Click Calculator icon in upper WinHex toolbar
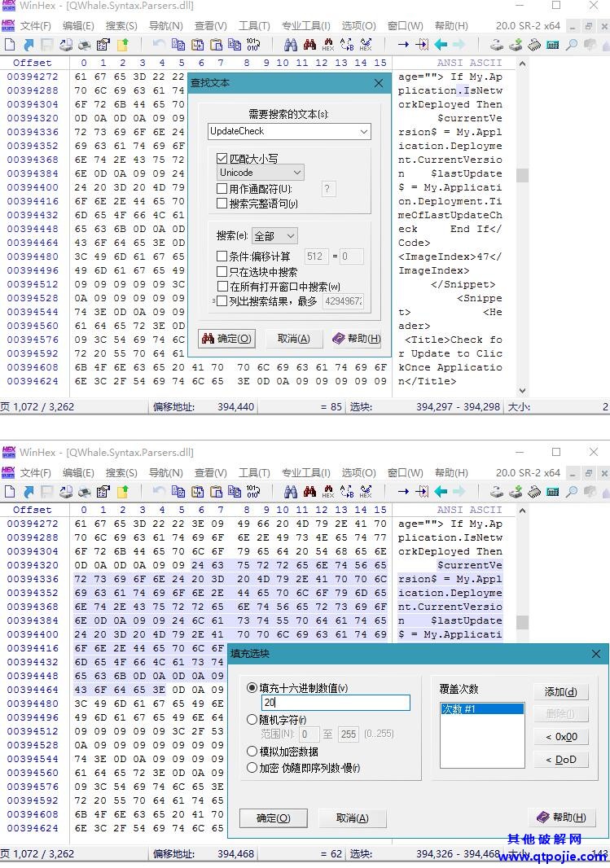 553,44
